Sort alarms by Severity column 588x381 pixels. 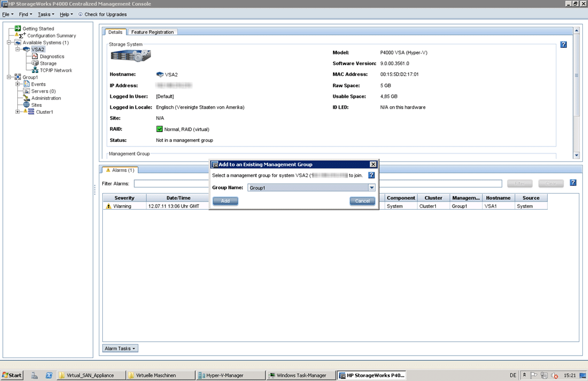[x=125, y=198]
